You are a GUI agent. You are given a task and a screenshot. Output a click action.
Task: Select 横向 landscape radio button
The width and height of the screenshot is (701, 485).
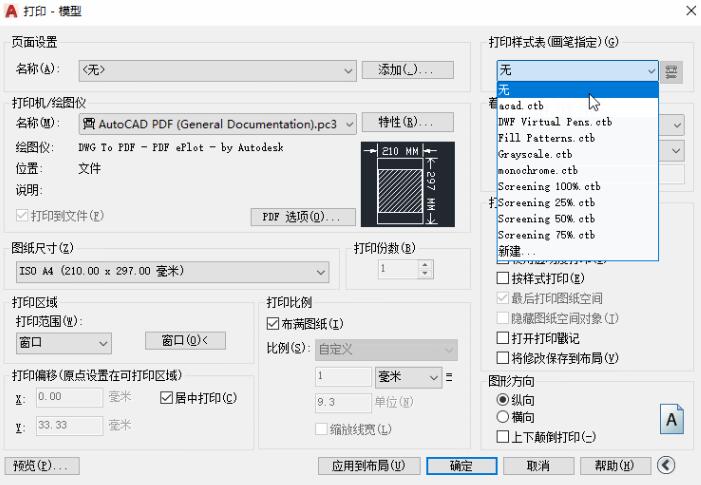point(503,417)
